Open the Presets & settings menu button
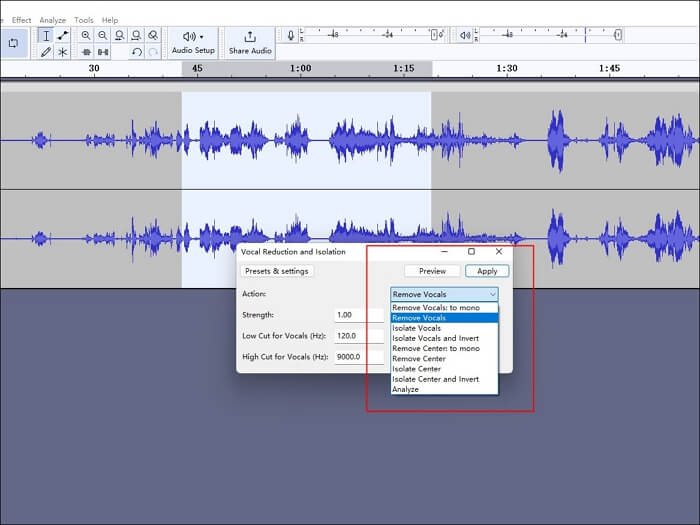This screenshot has width=700, height=525. 277,271
